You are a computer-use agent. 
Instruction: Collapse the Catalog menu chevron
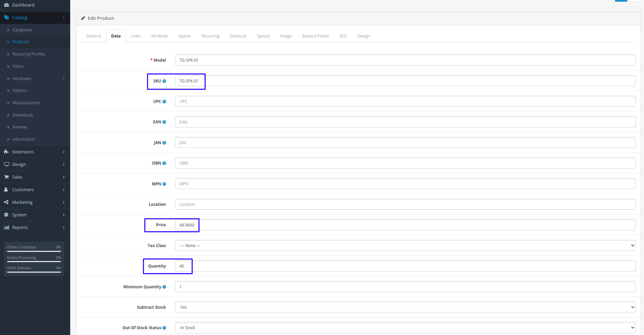[x=64, y=18]
